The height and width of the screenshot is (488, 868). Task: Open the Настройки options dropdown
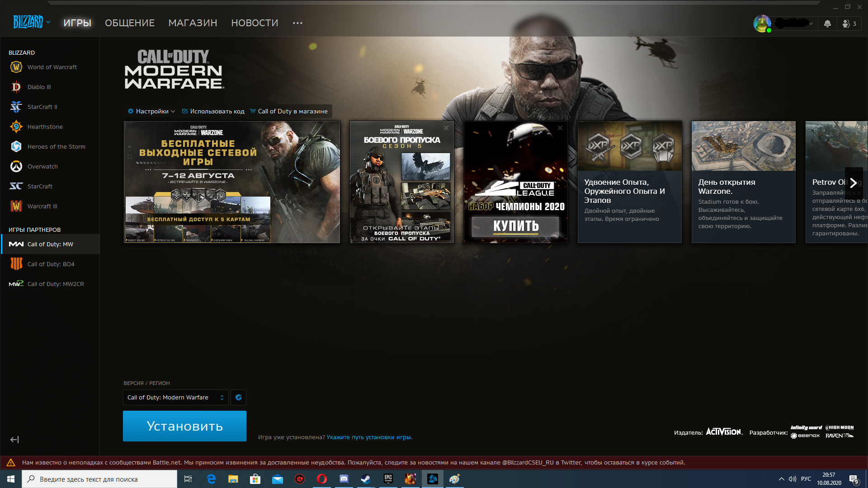(x=151, y=111)
